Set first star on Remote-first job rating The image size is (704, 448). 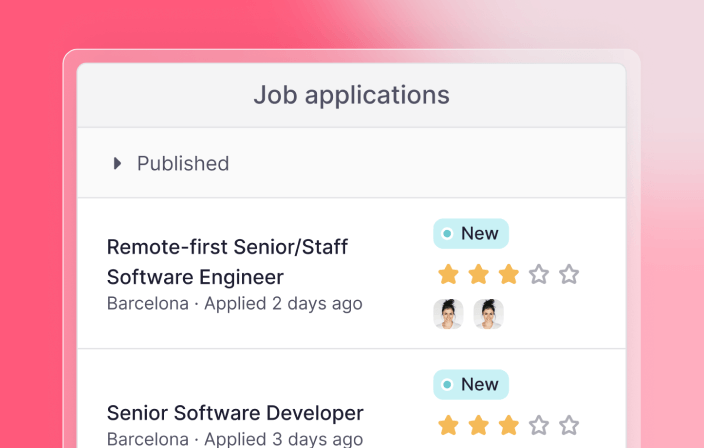(x=449, y=274)
